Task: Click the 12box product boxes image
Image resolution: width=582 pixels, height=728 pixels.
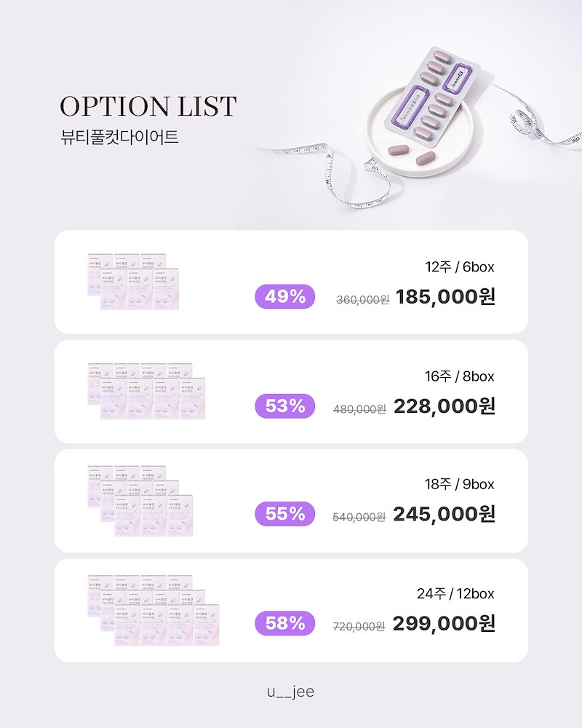Action: coord(146,610)
